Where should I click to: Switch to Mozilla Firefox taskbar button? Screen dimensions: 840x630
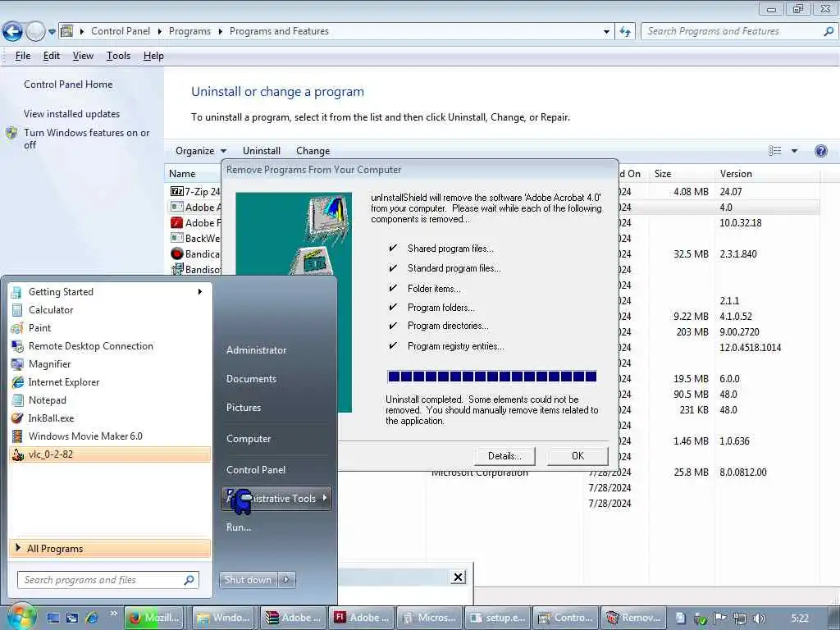pos(154,618)
